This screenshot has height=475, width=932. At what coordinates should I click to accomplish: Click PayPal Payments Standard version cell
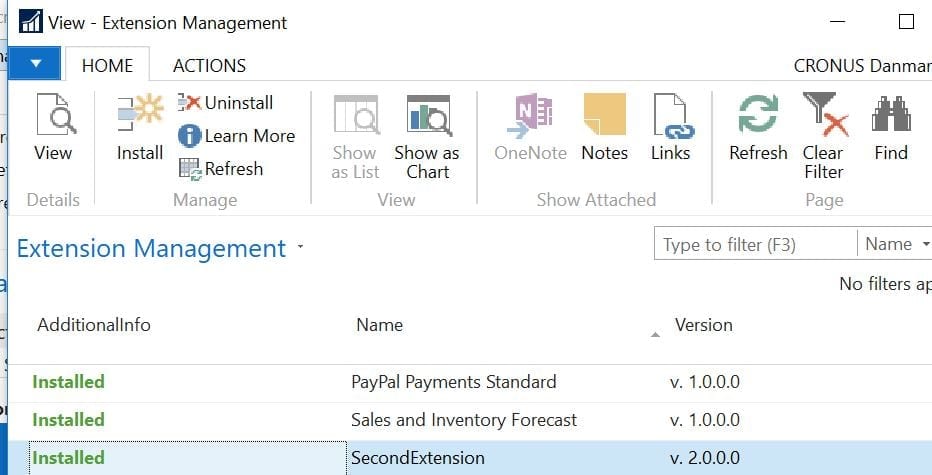[x=705, y=382]
